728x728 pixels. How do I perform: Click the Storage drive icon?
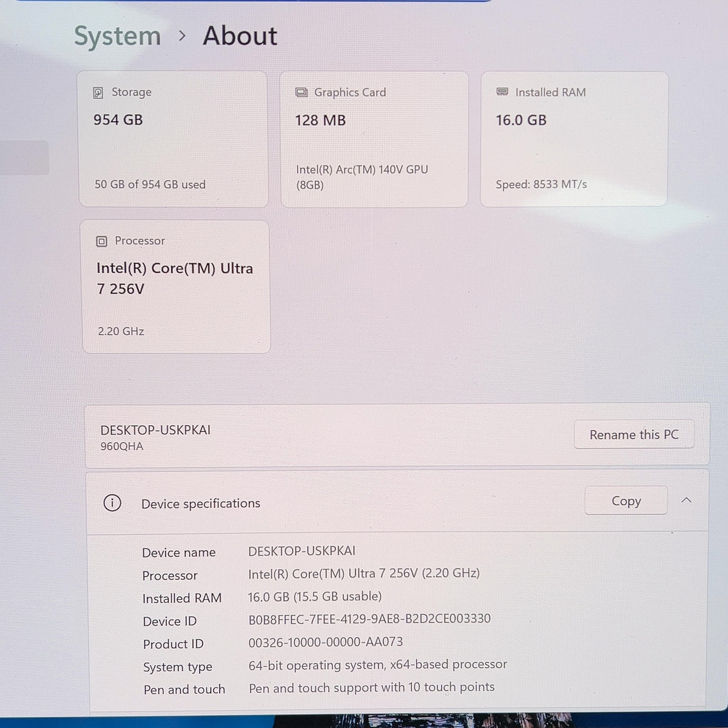[x=98, y=92]
